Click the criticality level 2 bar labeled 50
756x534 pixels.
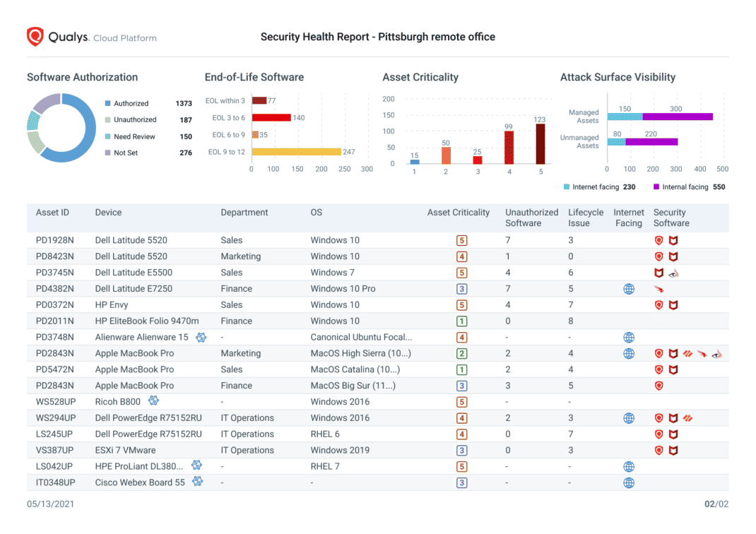[x=446, y=155]
